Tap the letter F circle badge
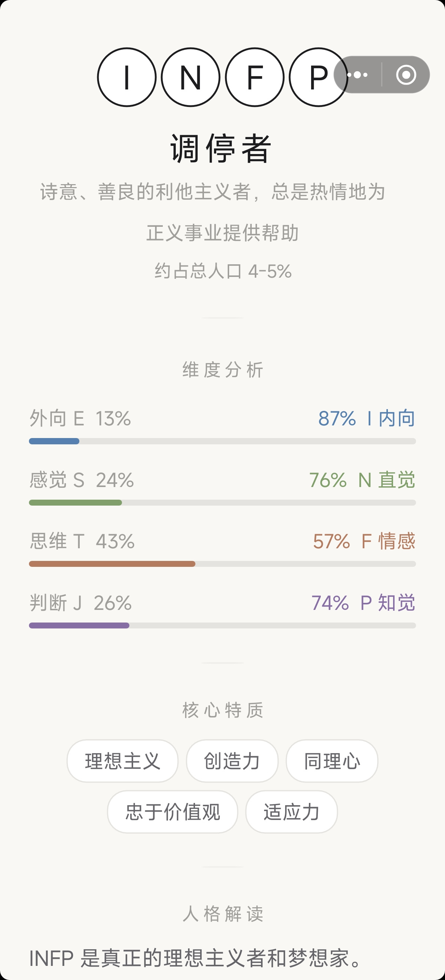 pyautogui.click(x=255, y=77)
